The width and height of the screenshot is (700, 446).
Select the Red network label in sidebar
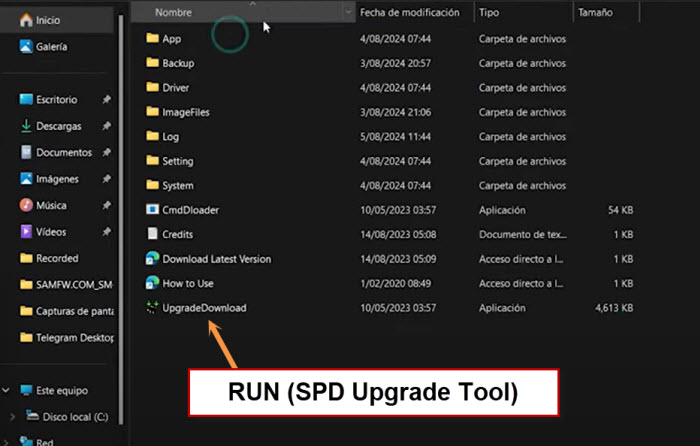pos(45,442)
